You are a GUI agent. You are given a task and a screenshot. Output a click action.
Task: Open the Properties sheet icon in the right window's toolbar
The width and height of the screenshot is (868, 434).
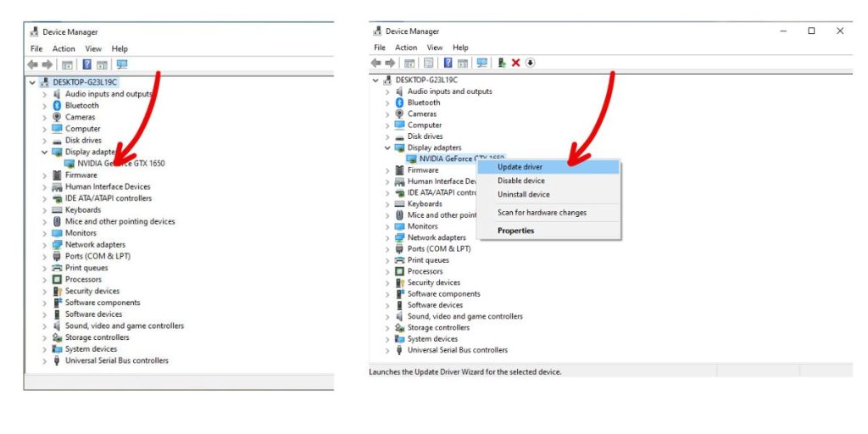(428, 63)
